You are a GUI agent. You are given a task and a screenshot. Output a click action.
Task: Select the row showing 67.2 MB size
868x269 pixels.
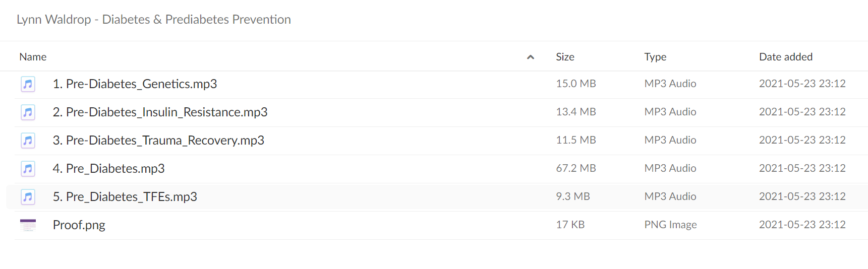coord(437,168)
